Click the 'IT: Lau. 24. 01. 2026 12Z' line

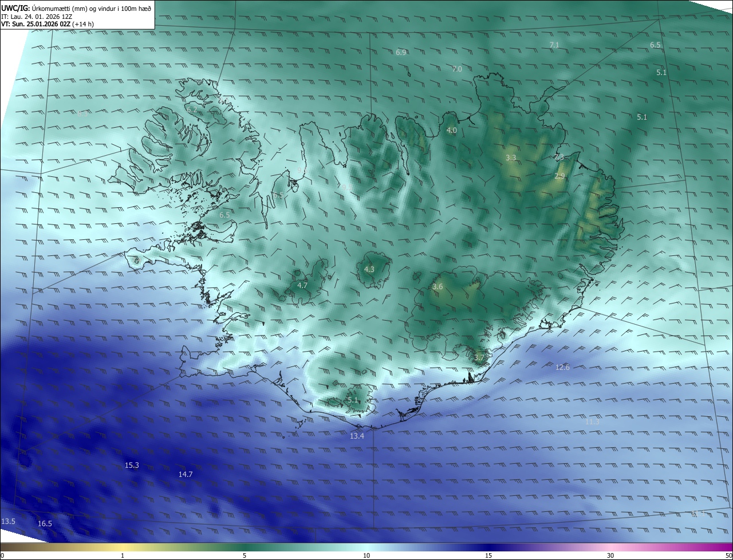[36, 17]
